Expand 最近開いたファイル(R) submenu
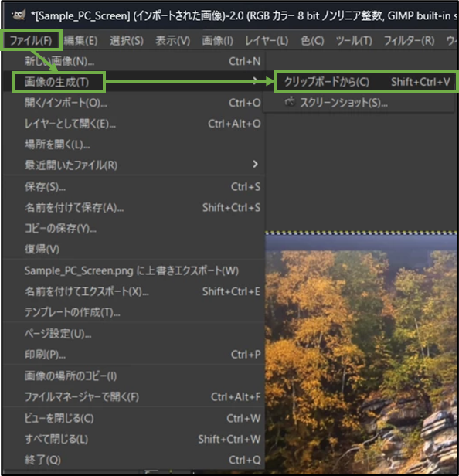This screenshot has width=459, height=476. [x=134, y=165]
